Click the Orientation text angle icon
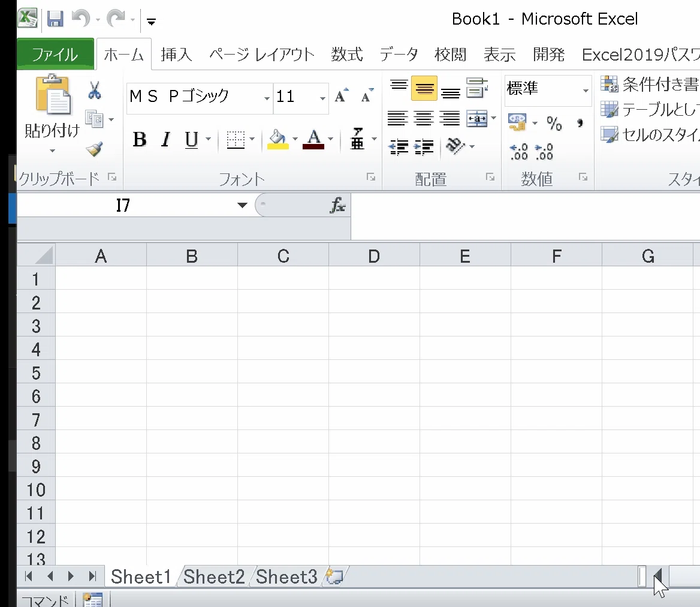 tap(455, 146)
